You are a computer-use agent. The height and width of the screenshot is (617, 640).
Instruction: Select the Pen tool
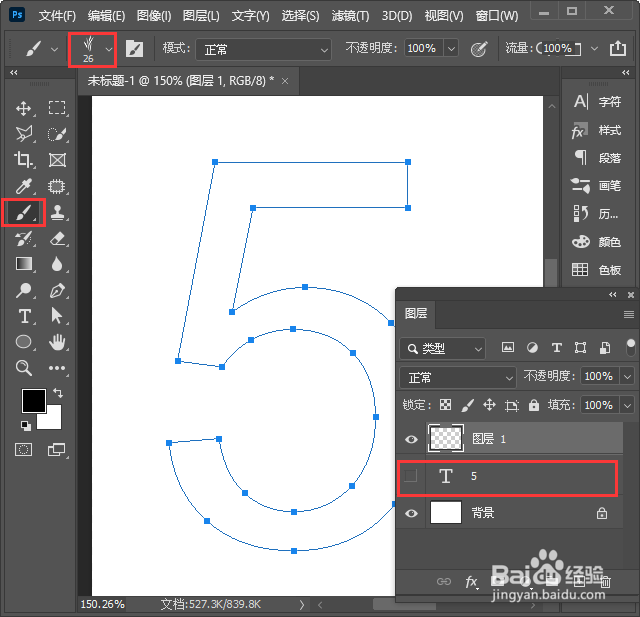(x=57, y=291)
